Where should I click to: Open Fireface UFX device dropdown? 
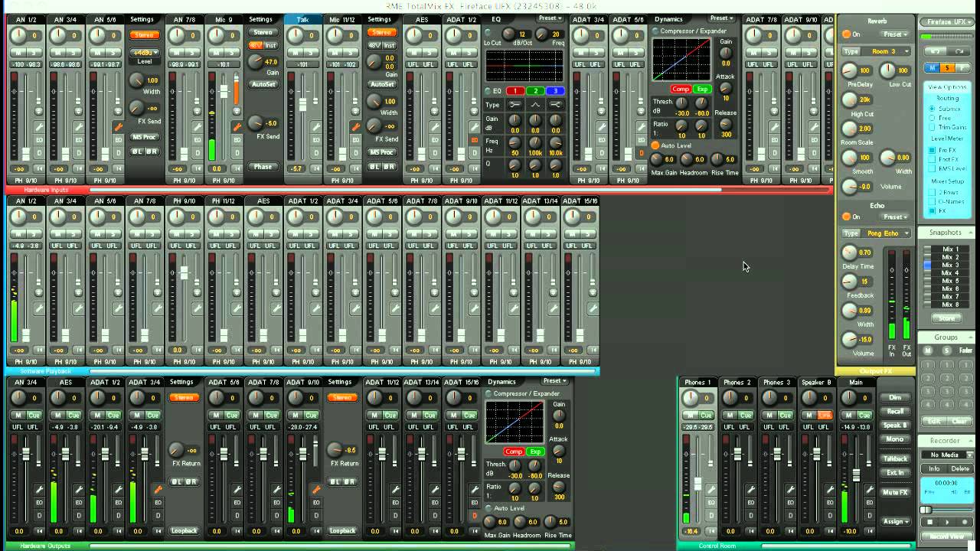coord(947,22)
